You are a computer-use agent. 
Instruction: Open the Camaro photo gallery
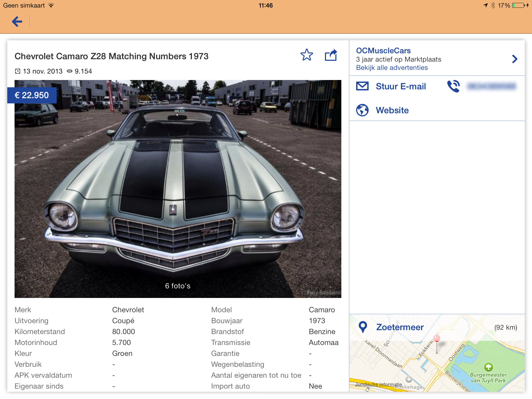tap(178, 189)
